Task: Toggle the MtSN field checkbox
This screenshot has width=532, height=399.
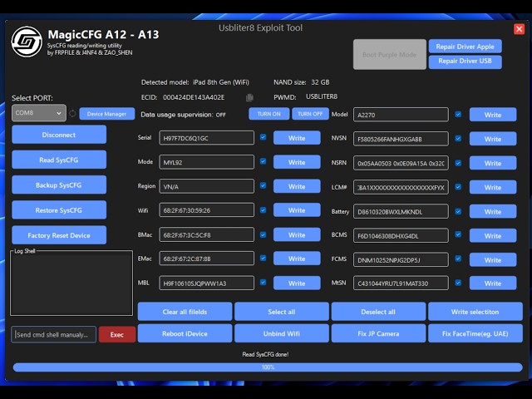Action: click(x=458, y=283)
